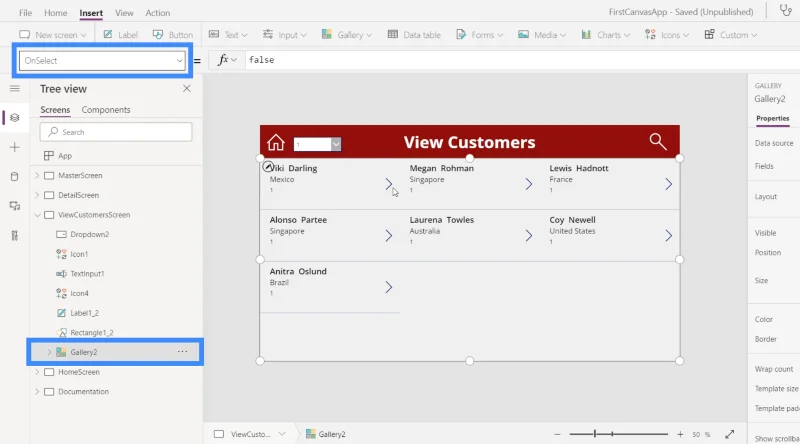The image size is (800, 444).
Task: Close the Tree view panel
Action: [187, 88]
